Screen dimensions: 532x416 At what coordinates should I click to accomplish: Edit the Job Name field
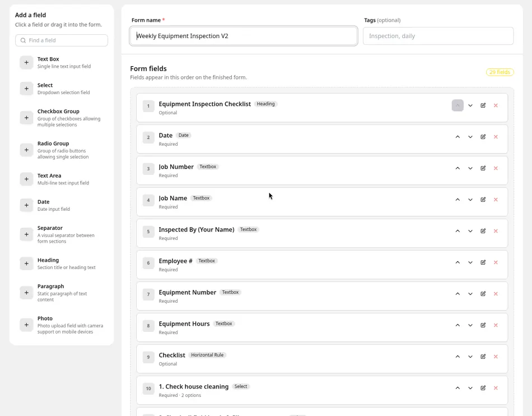tap(483, 200)
